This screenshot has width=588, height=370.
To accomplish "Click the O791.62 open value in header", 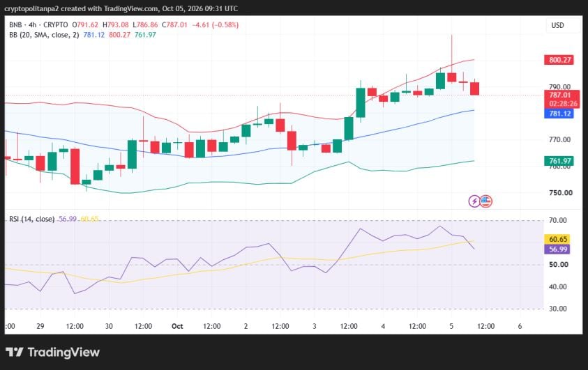I will [85, 24].
